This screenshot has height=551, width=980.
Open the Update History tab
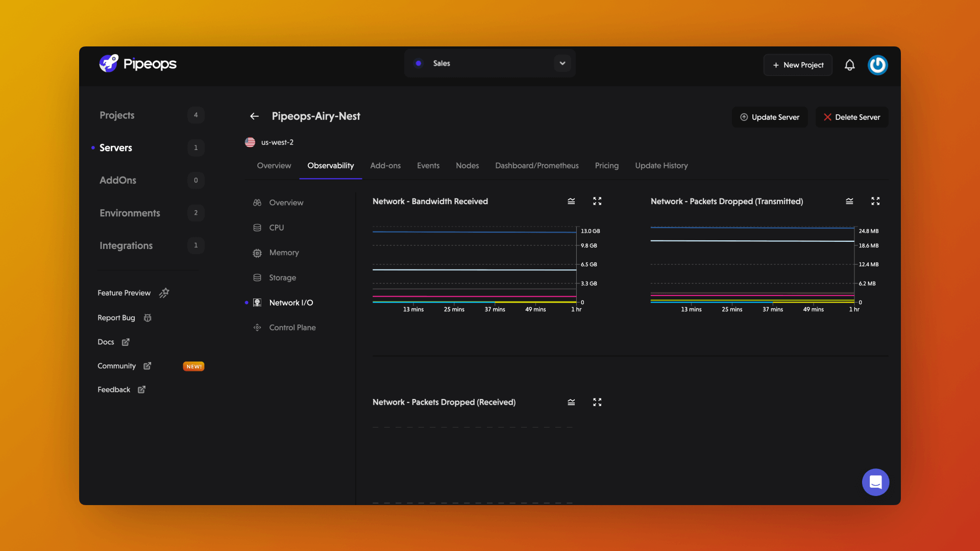coord(661,166)
